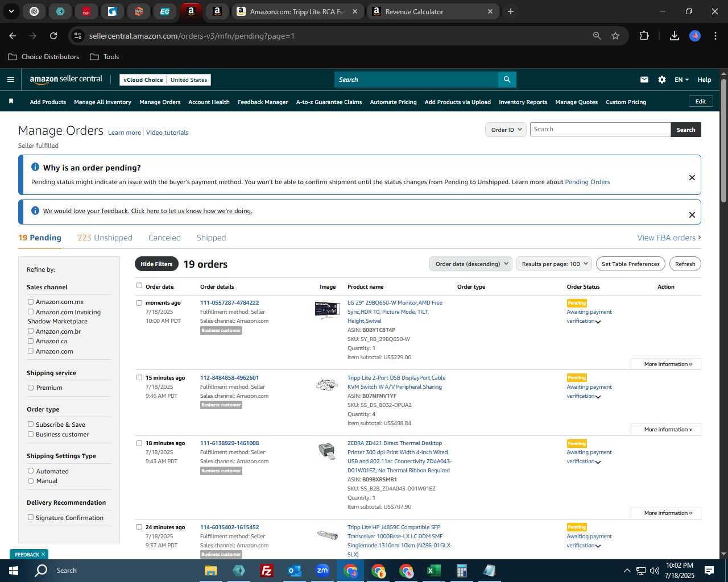The height and width of the screenshot is (582, 728).
Task: Open Results per page: 100 dropdown
Action: pyautogui.click(x=554, y=264)
